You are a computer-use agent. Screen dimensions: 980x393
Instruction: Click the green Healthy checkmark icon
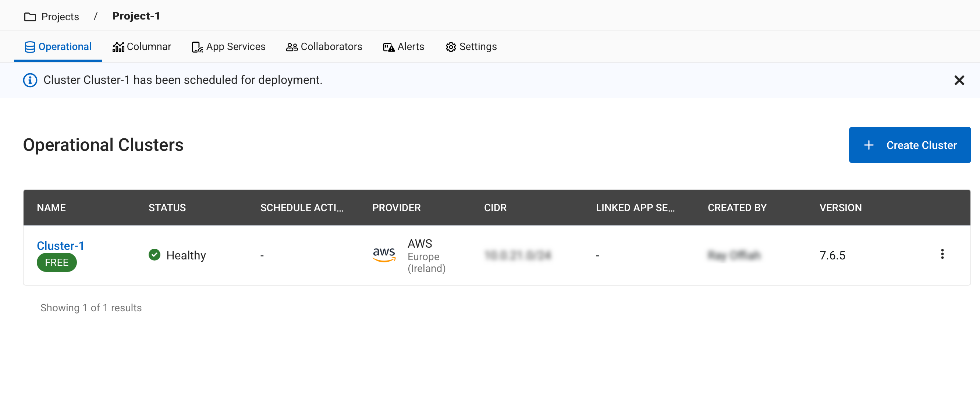[x=154, y=255]
